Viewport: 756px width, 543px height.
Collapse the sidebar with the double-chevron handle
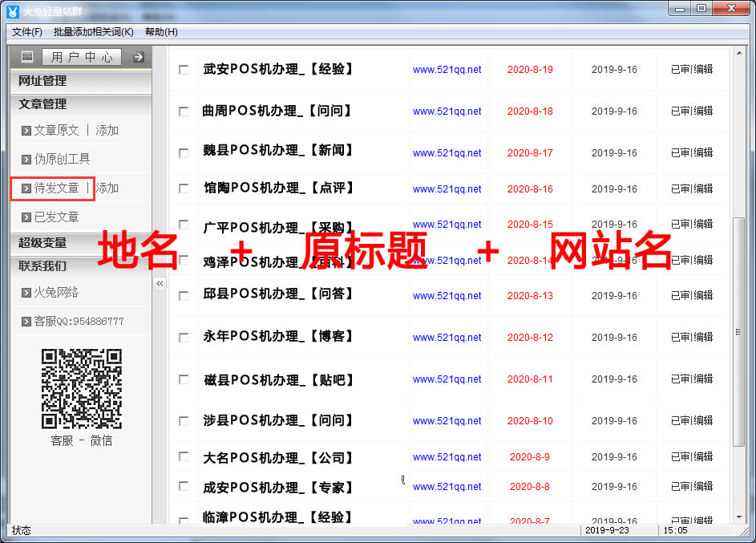[160, 284]
